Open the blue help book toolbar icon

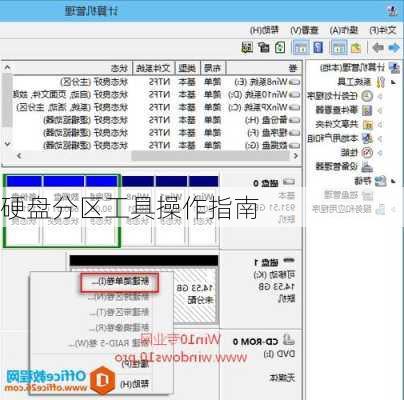tap(318, 47)
